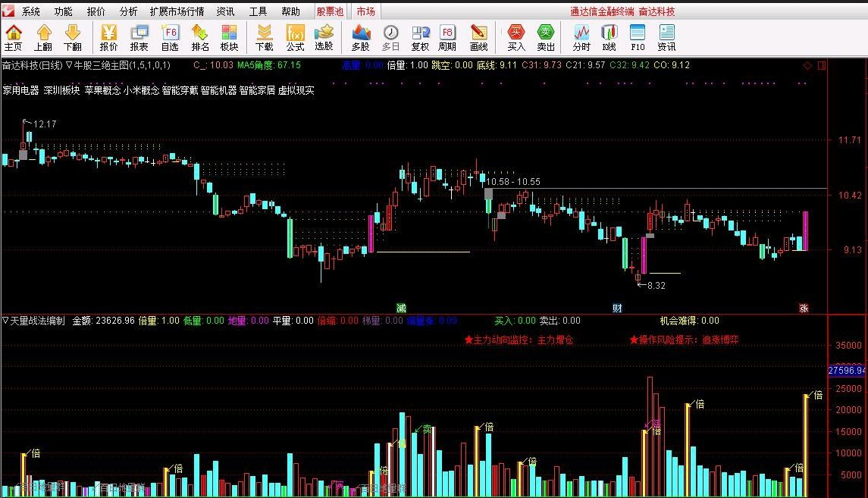Expand 牛股三绝主图 indicator dropdown
The image size is (868, 498).
point(69,65)
